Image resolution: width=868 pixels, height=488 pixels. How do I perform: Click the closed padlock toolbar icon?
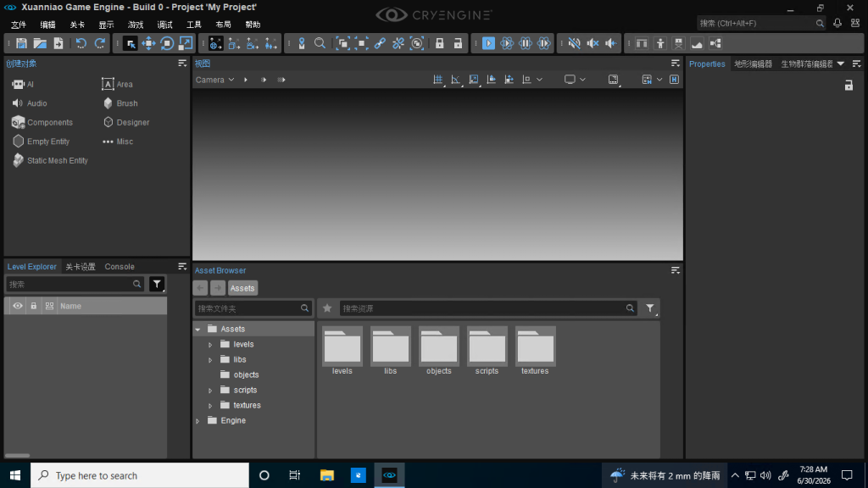[440, 43]
